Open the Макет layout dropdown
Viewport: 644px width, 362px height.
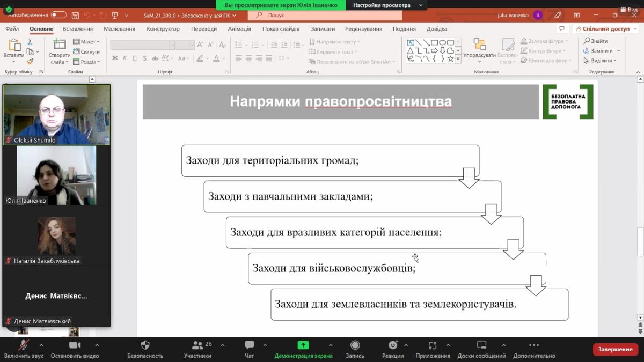pos(86,42)
